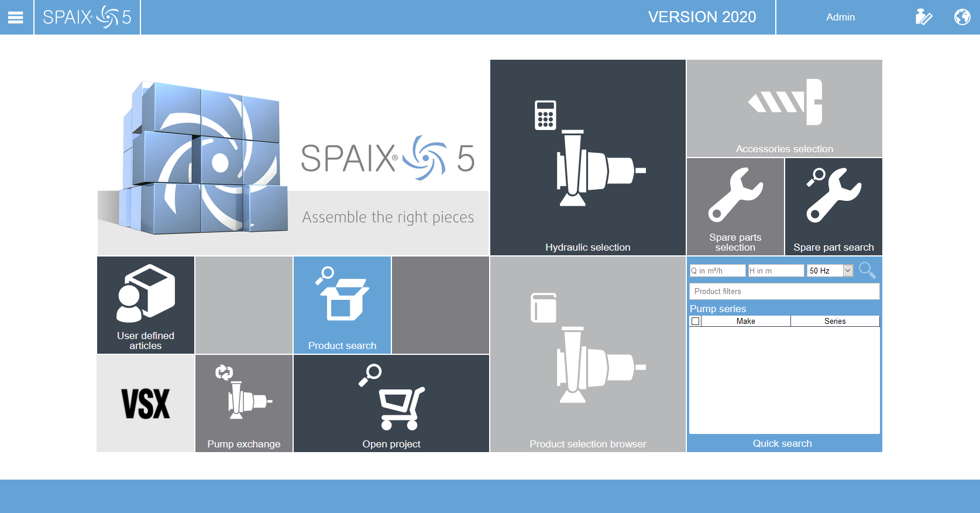Click the VERSION 2020 header text
Viewport: 980px width, 513px height.
pyautogui.click(x=702, y=17)
